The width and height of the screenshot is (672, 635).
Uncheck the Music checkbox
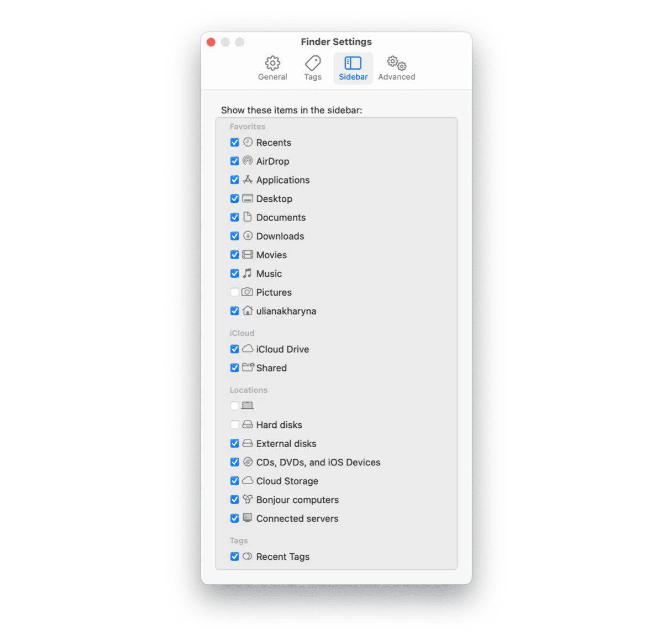pyautogui.click(x=235, y=274)
